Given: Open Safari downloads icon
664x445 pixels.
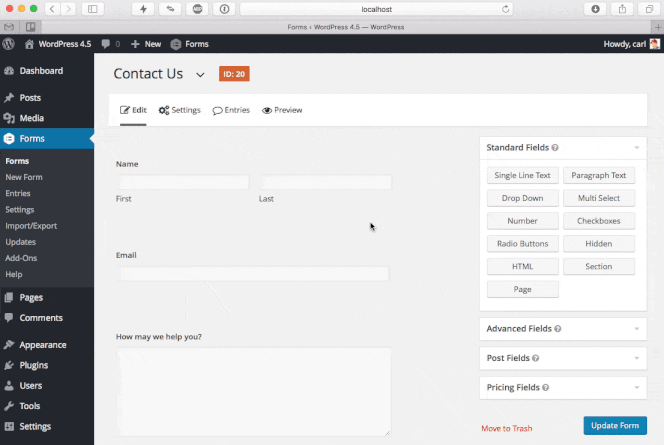Looking at the screenshot, I should pyautogui.click(x=595, y=9).
